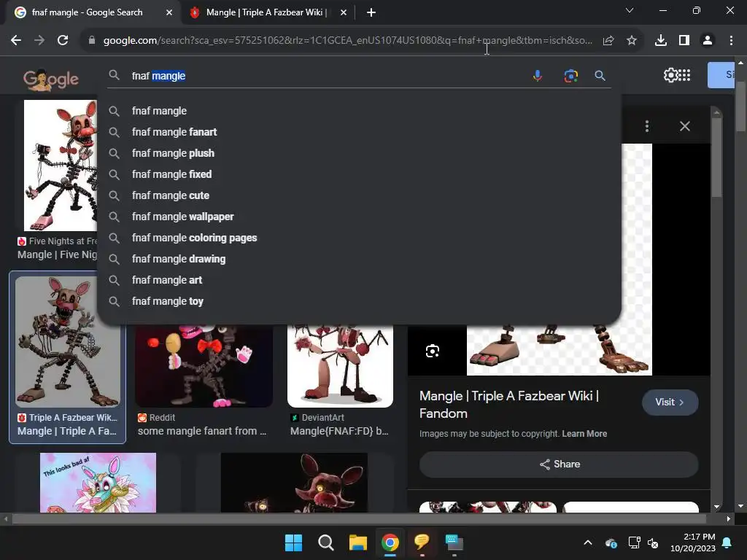Open the yellow chat app in taskbar
Image resolution: width=747 pixels, height=560 pixels.
click(x=422, y=542)
